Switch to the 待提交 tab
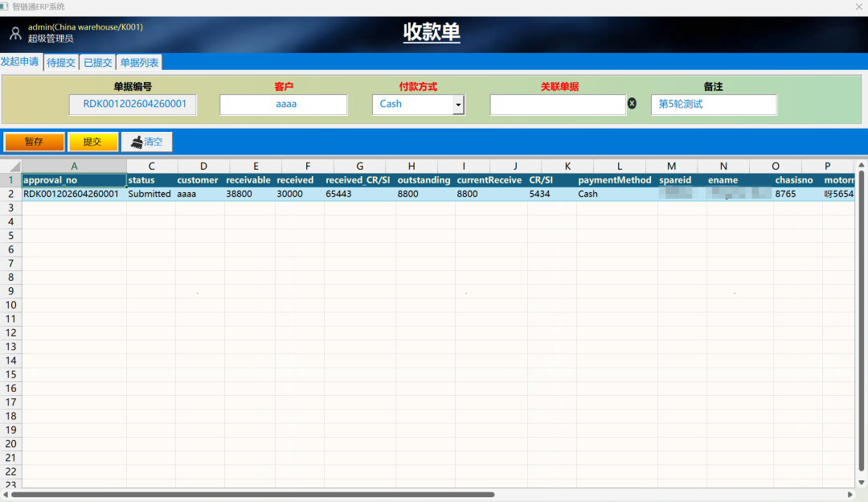This screenshot has width=868, height=502. pyautogui.click(x=61, y=63)
